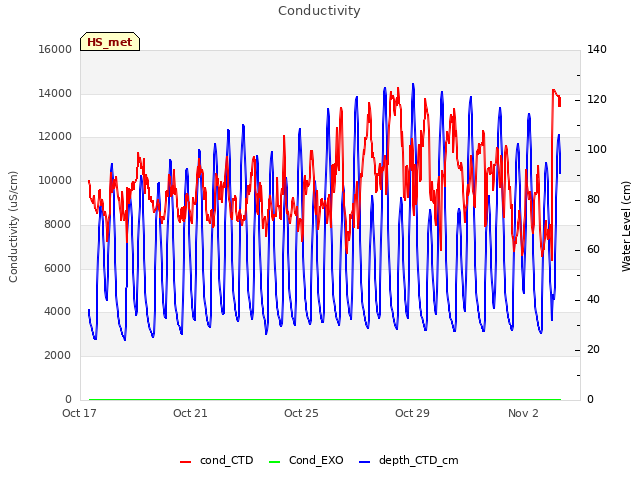Click the Oct 21 date tick label

[190, 413]
